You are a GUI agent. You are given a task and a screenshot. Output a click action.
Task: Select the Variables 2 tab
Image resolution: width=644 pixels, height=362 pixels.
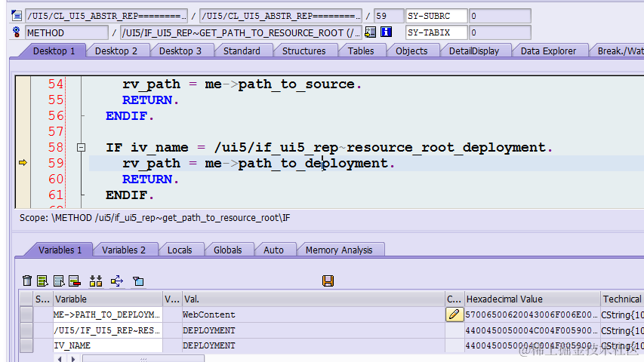point(124,250)
